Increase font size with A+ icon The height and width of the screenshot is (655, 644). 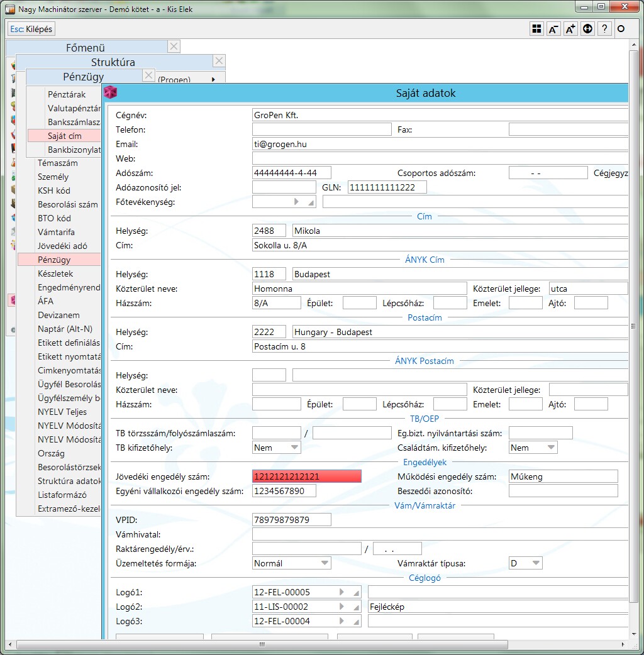(x=570, y=29)
